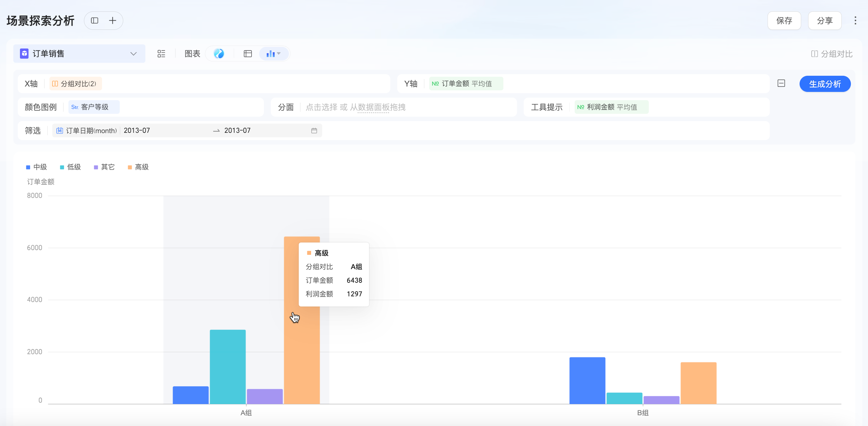Collapse the configuration panel with minus icon

point(781,83)
